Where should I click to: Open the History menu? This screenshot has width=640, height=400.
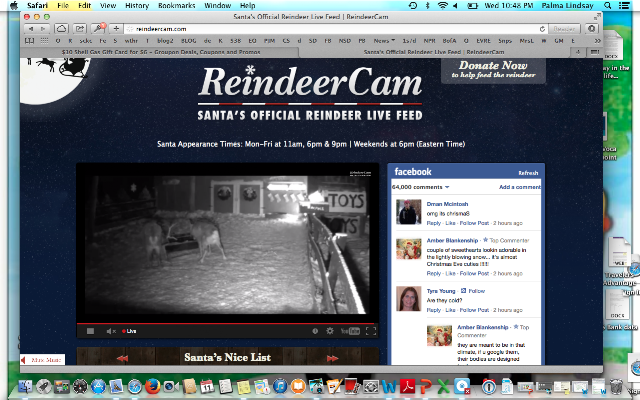[137, 6]
